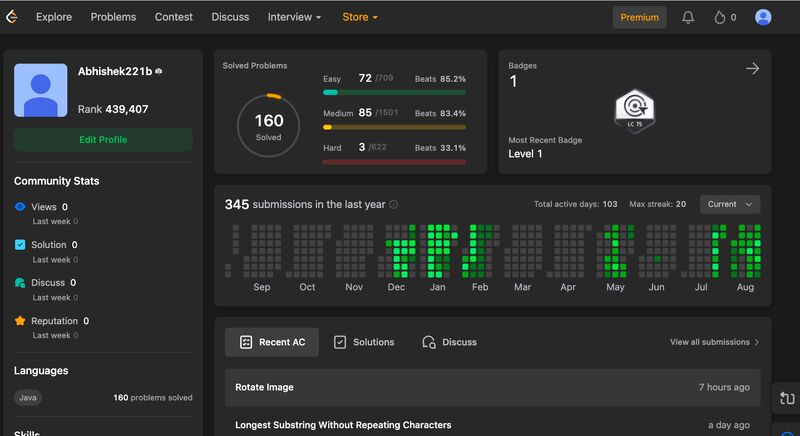
Task: Open the Current year dropdown
Action: (729, 204)
